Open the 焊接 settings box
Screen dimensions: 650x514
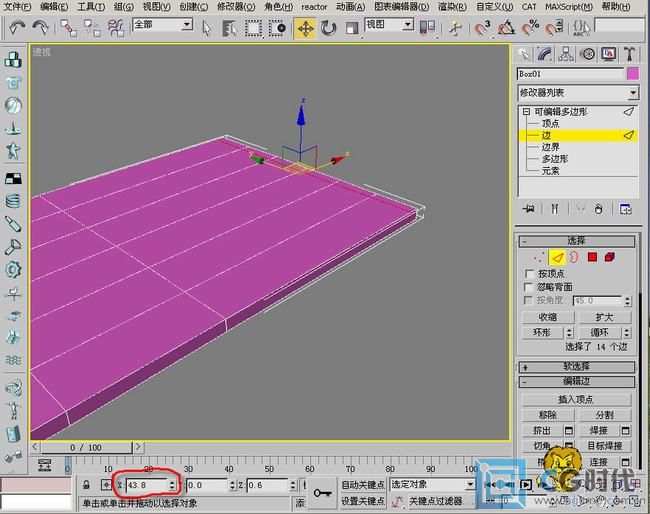click(x=626, y=431)
